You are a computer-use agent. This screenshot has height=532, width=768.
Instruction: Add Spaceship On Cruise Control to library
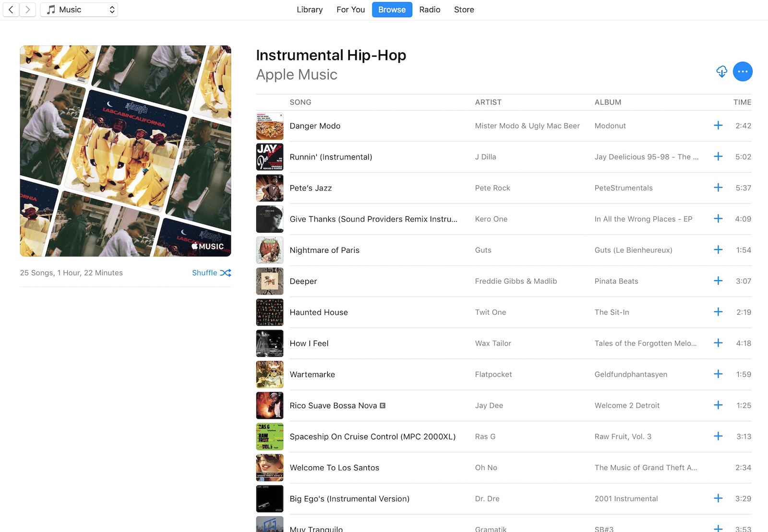point(718,437)
